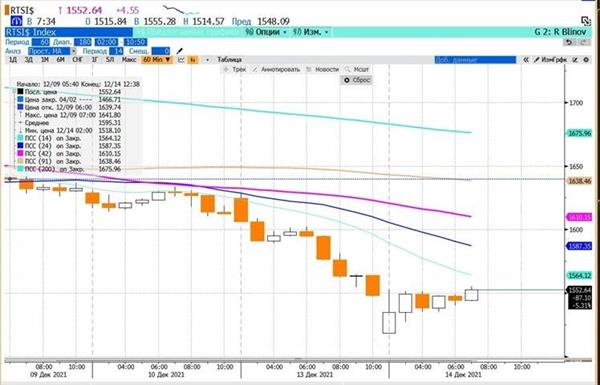Screen dimensions: 600x385
Task: Click the ИзмГрфк edit chart button
Action: [x=550, y=60]
